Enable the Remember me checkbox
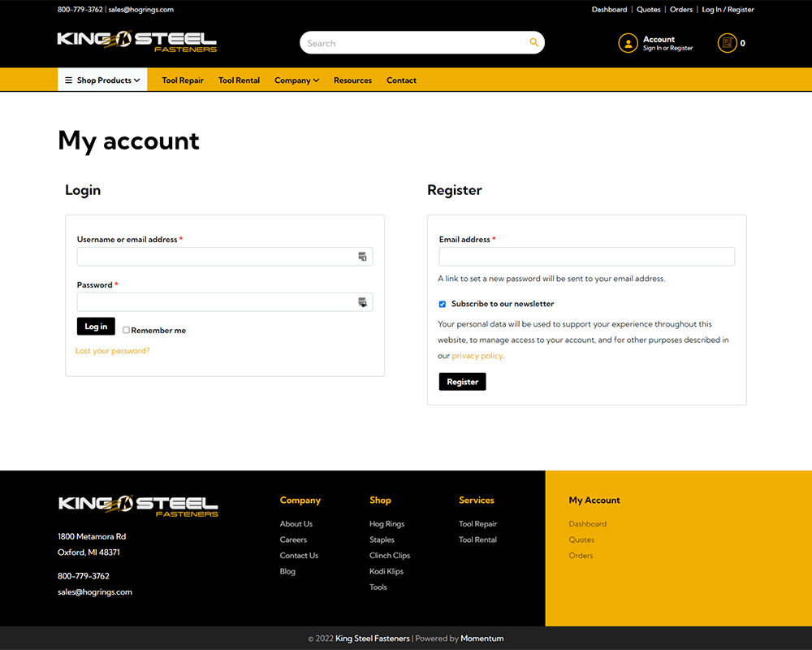Viewport: 812px width, 650px height. 127,330
